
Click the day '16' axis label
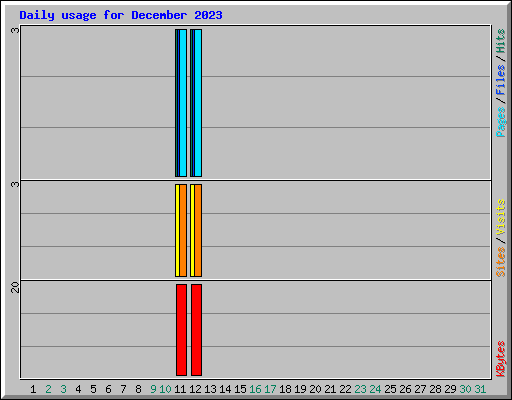[x=255, y=389]
